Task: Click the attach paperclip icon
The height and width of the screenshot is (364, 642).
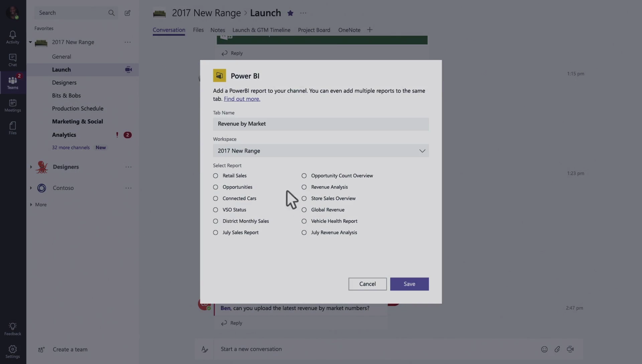Action: click(557, 349)
